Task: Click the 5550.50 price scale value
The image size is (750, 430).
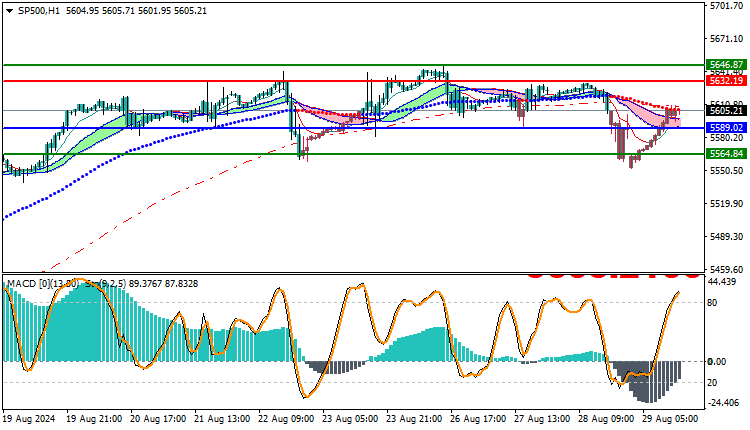Action: [x=727, y=171]
